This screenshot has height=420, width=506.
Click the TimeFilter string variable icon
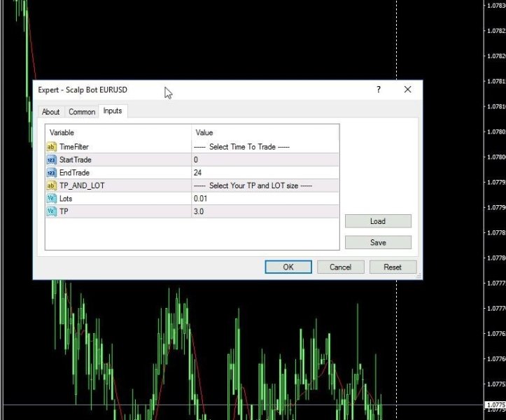tap(51, 147)
